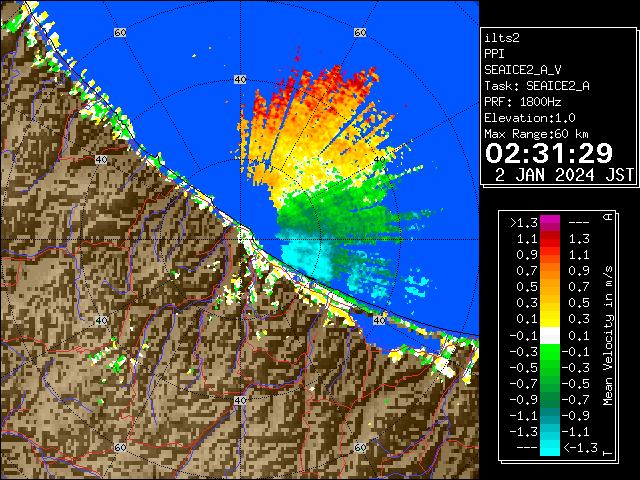This screenshot has height=480, width=640.
Task: Pick the white near-zero velocity swatch
Action: pyautogui.click(x=550, y=336)
